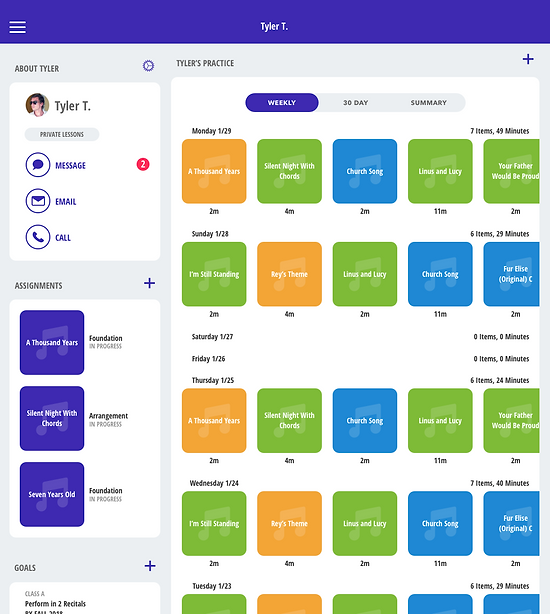This screenshot has height=614, width=550.
Task: Open Sunday's I'm Still Standing tile
Action: coord(214,274)
